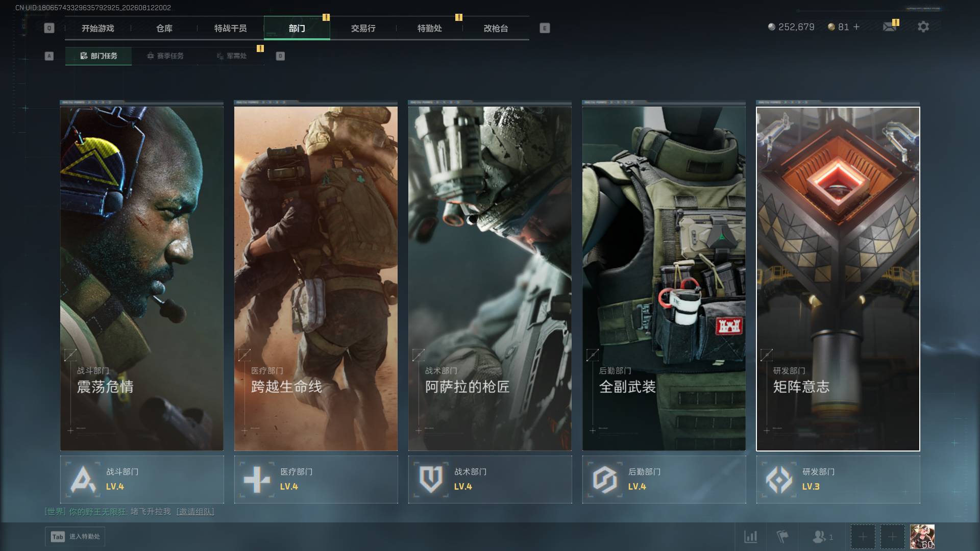Switch to the 开始游戏 tab
Viewport: 980px width, 551px height.
98,29
